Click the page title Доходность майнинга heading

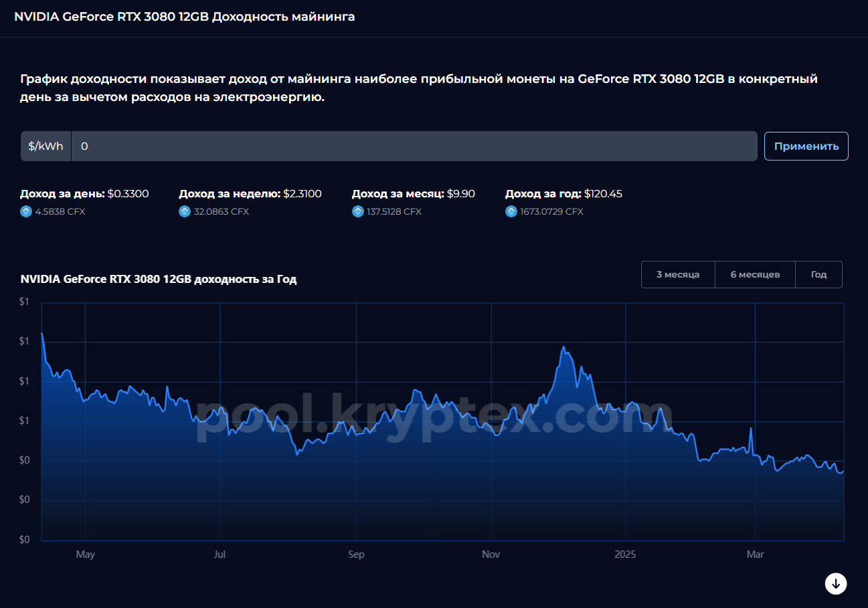coord(185,17)
